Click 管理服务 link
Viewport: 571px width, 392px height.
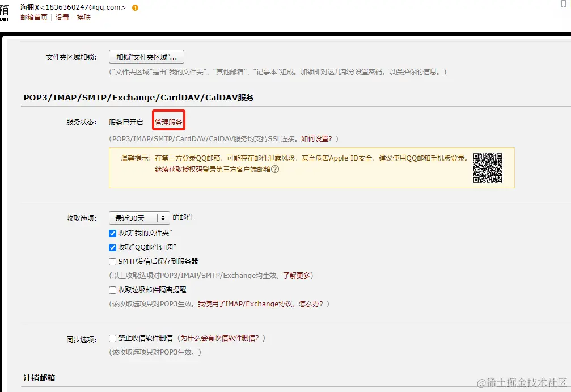[168, 122]
